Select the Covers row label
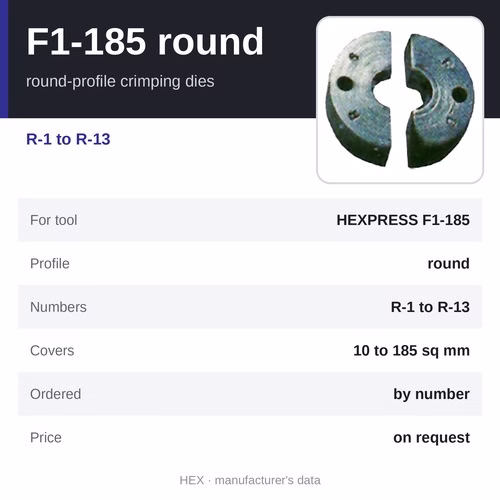This screenshot has width=500, height=500. point(52,351)
